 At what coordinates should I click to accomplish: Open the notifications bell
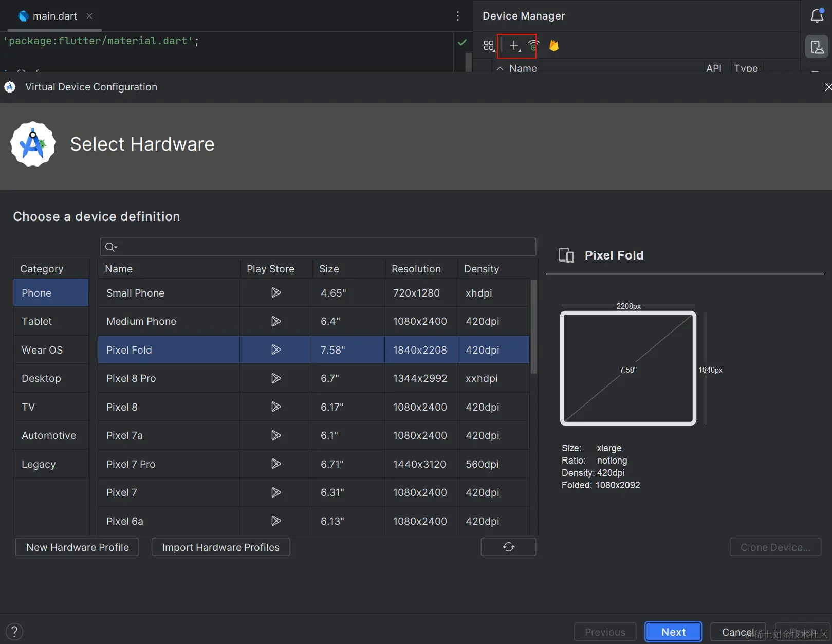coord(817,16)
